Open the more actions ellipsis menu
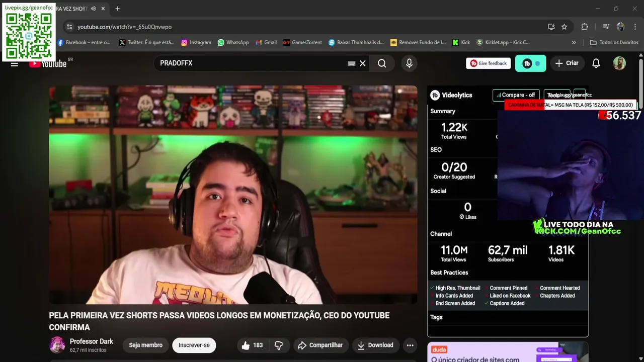 click(410, 345)
